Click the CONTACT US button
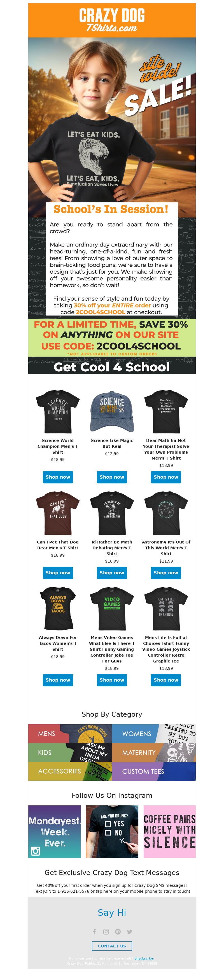The image size is (224, 980). coord(112,946)
